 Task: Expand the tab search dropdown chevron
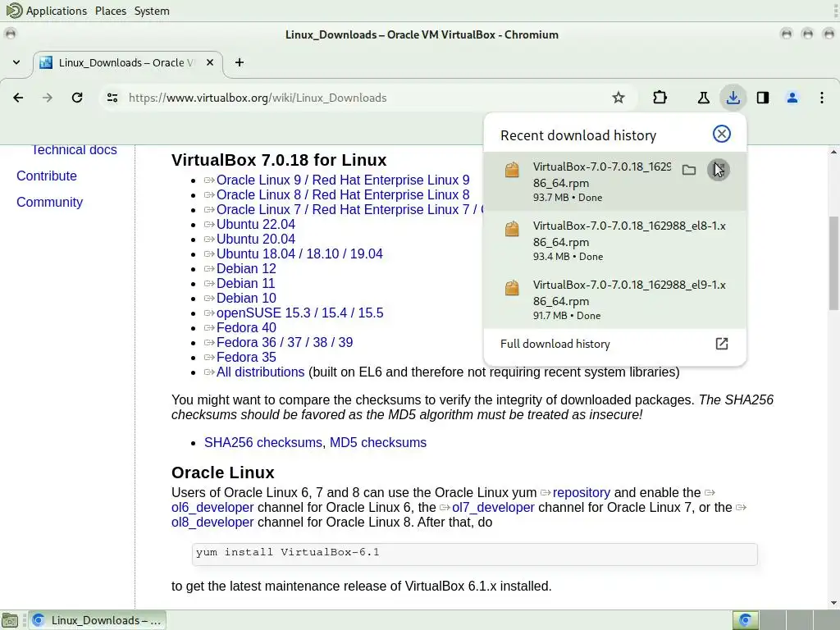tap(16, 62)
